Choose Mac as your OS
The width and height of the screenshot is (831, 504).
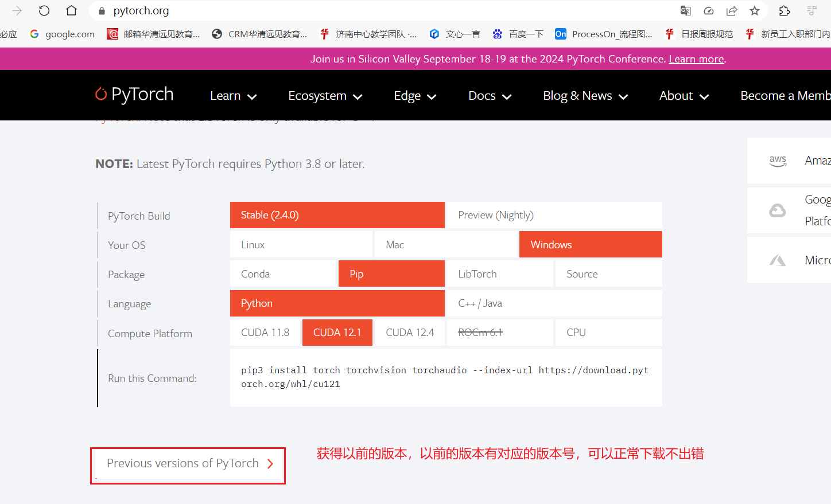pyautogui.click(x=446, y=244)
